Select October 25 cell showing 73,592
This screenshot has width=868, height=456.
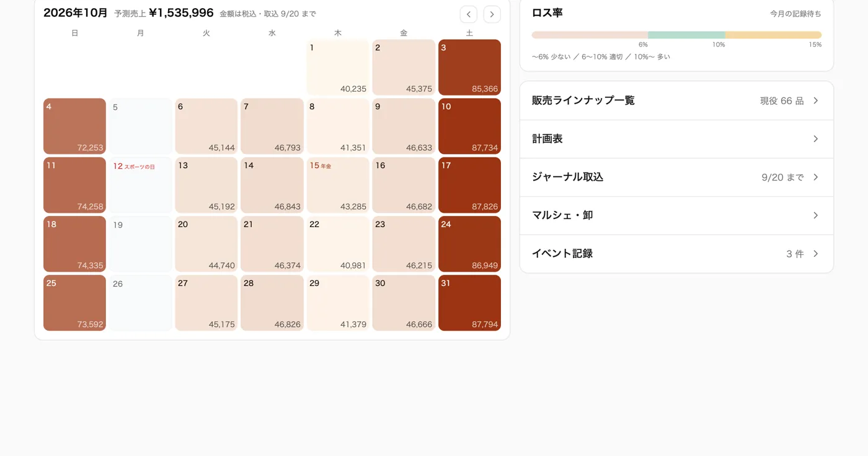coord(74,303)
